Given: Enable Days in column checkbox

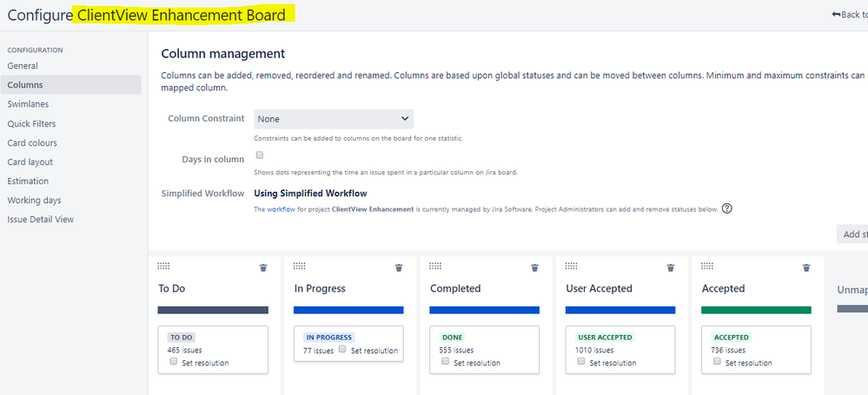Looking at the screenshot, I should (x=260, y=155).
